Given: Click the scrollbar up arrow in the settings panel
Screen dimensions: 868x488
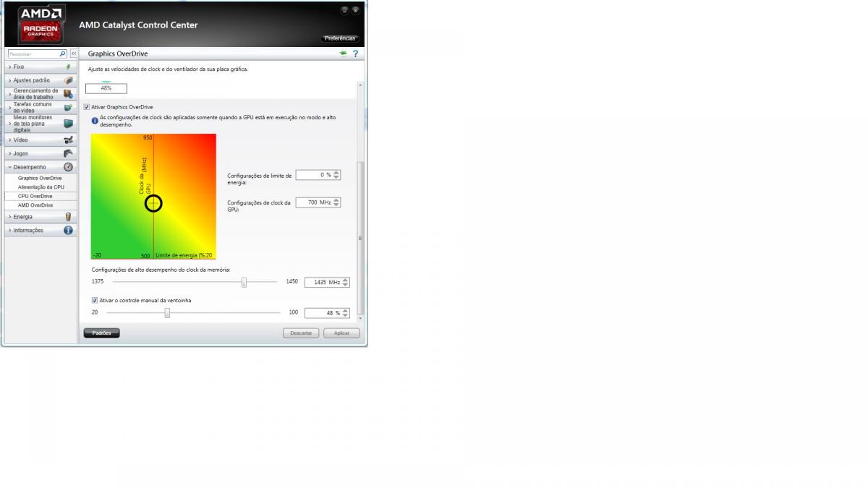Looking at the screenshot, I should tap(362, 85).
